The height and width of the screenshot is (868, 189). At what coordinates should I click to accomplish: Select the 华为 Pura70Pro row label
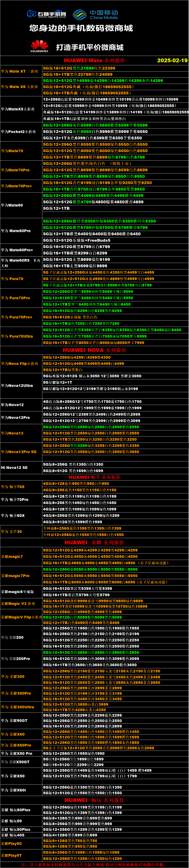point(15,298)
